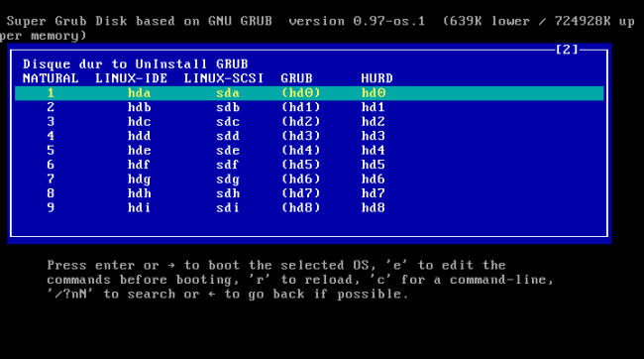Click the GRUB column header

click(x=296, y=78)
